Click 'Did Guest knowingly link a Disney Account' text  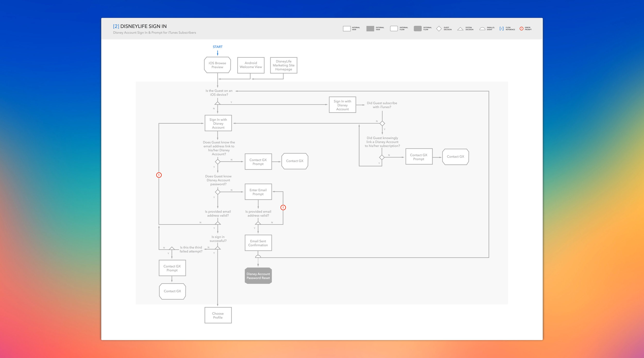[383, 142]
